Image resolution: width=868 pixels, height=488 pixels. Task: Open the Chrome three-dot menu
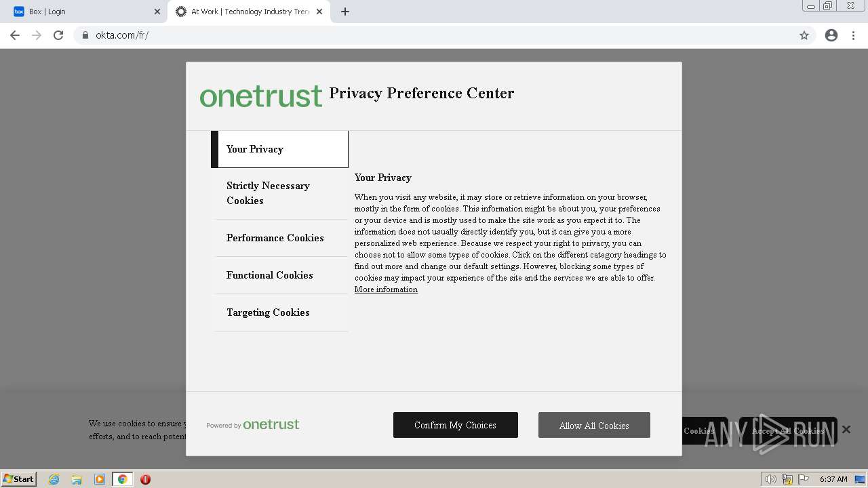(854, 35)
